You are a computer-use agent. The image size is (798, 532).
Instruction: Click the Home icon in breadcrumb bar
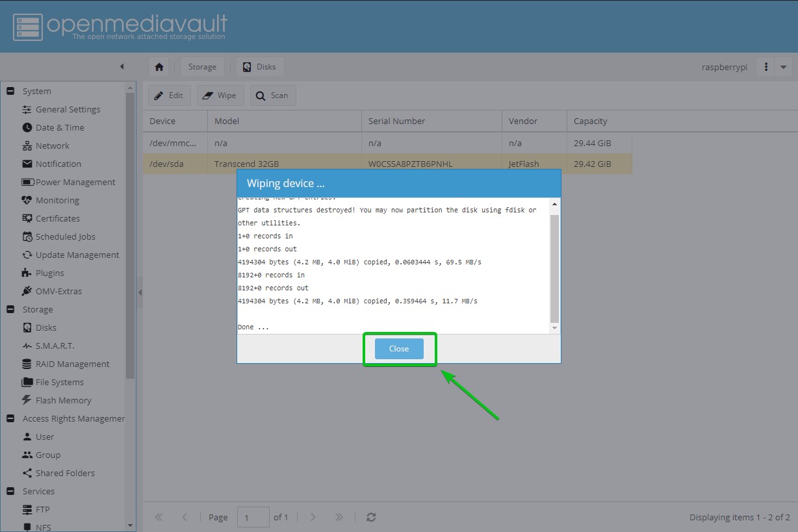click(x=159, y=67)
